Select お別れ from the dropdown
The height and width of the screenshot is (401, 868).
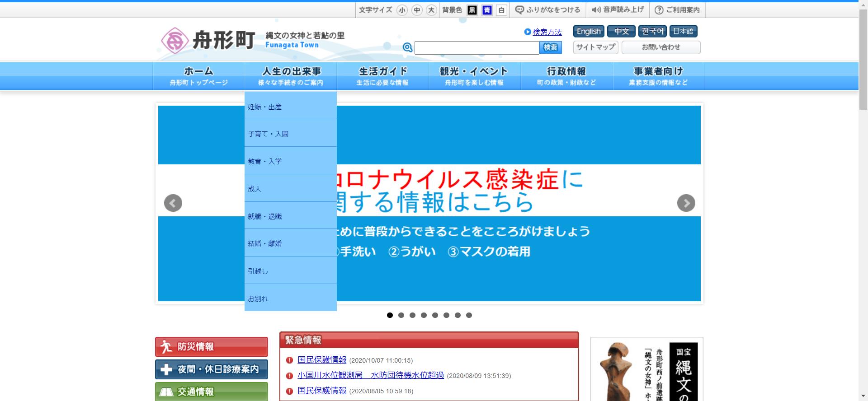(291, 298)
